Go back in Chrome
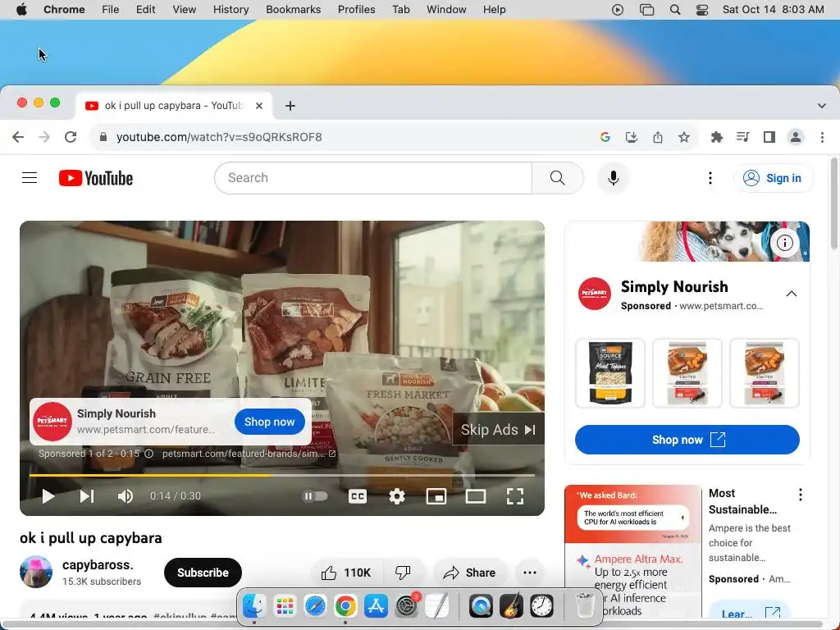Viewport: 840px width, 630px height. pyautogui.click(x=18, y=137)
